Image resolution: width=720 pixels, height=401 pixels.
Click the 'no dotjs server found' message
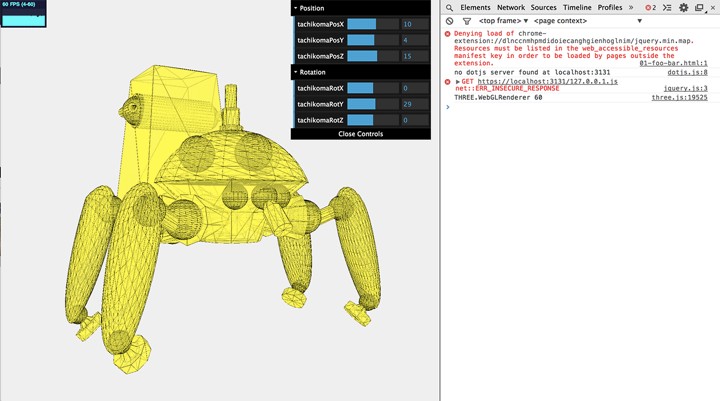(x=532, y=72)
